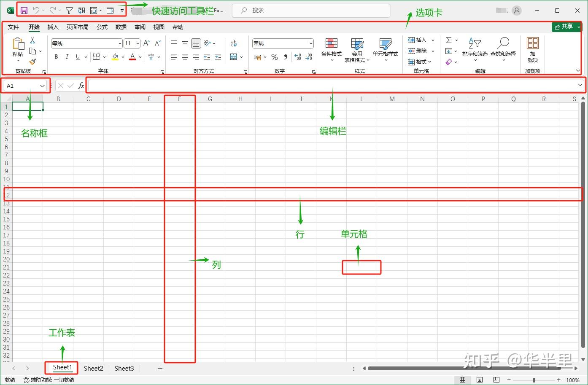Click the Center horizontally icon
Image resolution: width=588 pixels, height=385 pixels.
(x=185, y=57)
